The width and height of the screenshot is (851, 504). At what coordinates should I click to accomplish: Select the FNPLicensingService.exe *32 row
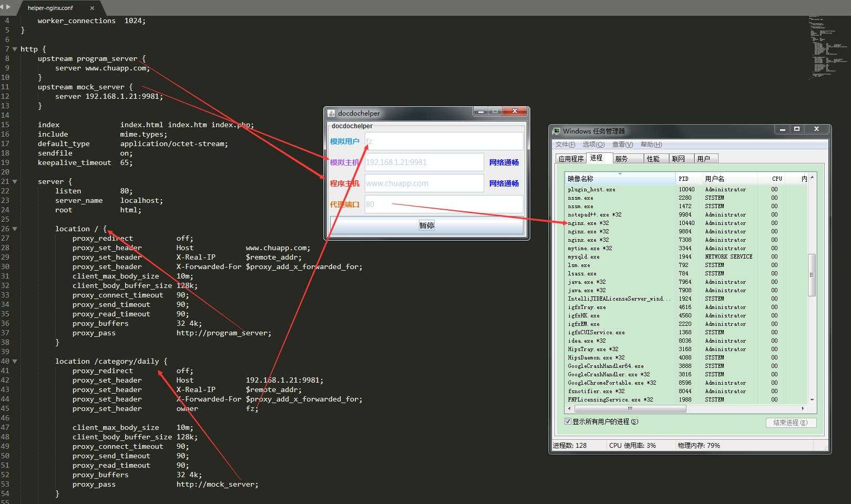tap(686, 399)
